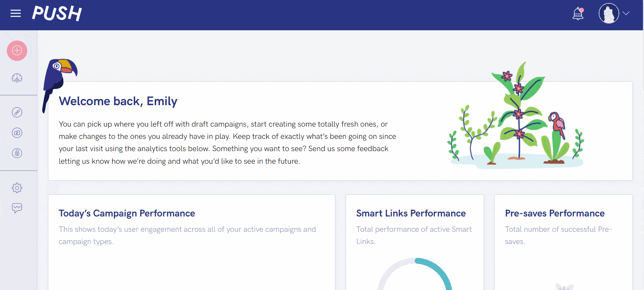This screenshot has width=644, height=290.
Task: Click the Welcome back, Emily heading
Action: [118, 101]
